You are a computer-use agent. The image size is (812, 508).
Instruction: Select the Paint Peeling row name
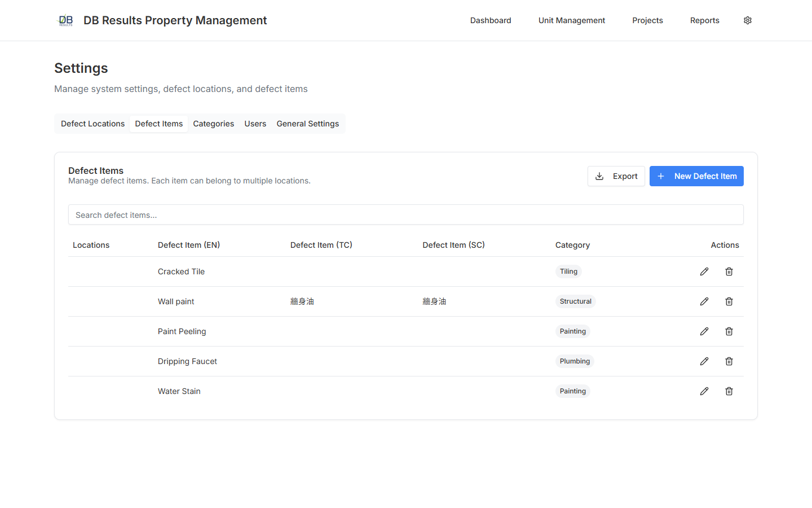pyautogui.click(x=182, y=331)
